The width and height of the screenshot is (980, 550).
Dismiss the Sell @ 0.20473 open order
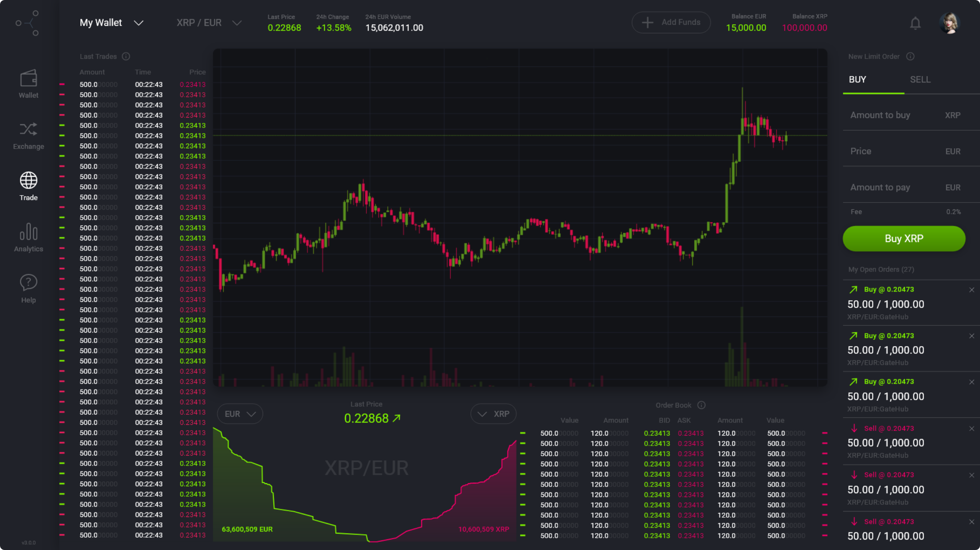972,428
